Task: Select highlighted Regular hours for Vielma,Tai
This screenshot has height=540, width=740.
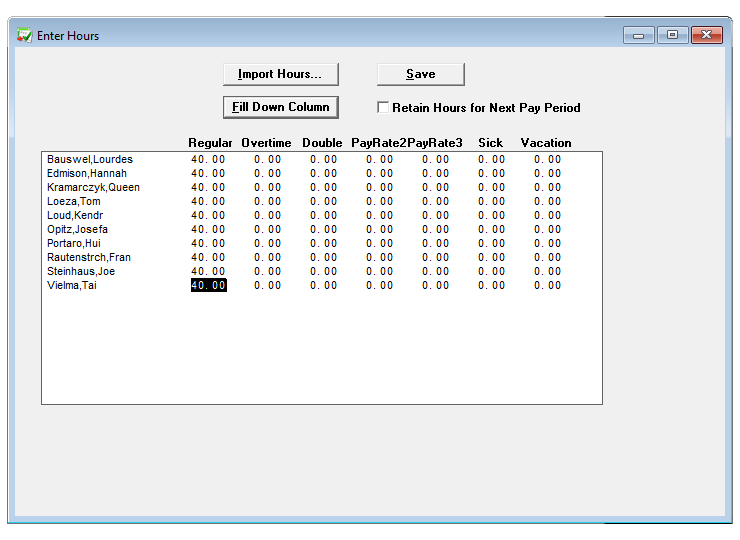Action: [x=209, y=286]
